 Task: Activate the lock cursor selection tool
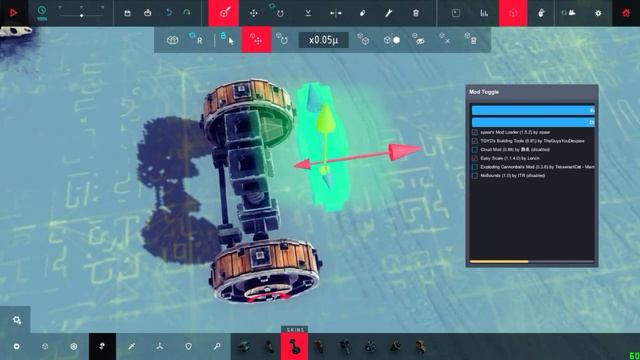pos(227,39)
